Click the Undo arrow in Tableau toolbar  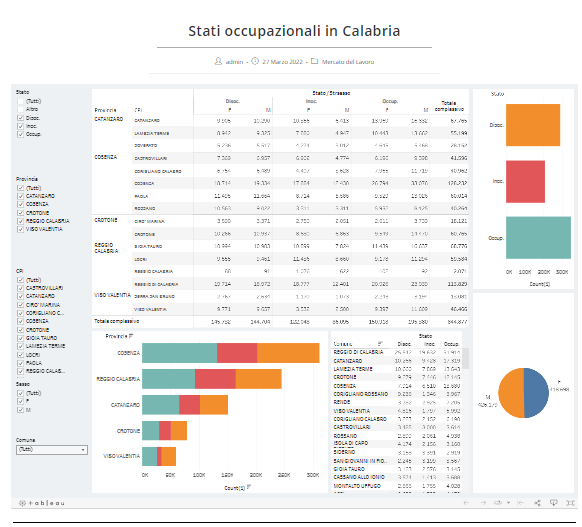(466, 503)
